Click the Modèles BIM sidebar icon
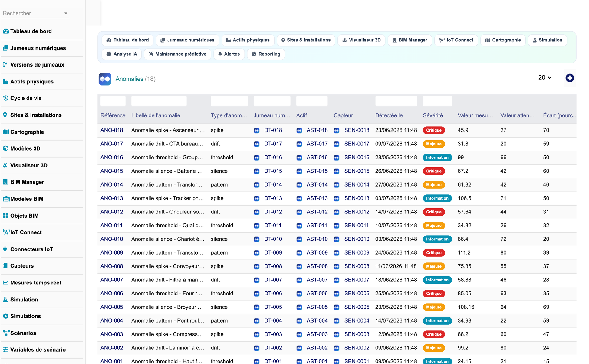The image size is (589, 364). (x=6, y=199)
